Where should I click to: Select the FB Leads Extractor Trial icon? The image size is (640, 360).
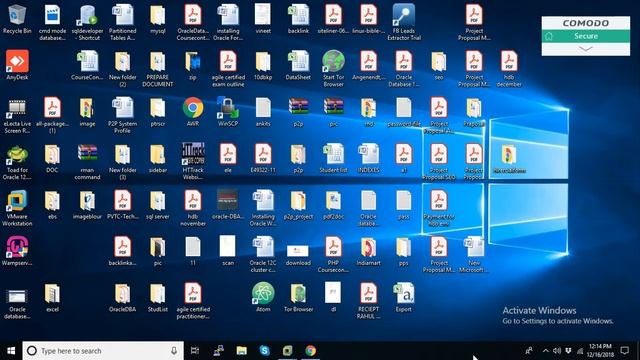coord(404,22)
